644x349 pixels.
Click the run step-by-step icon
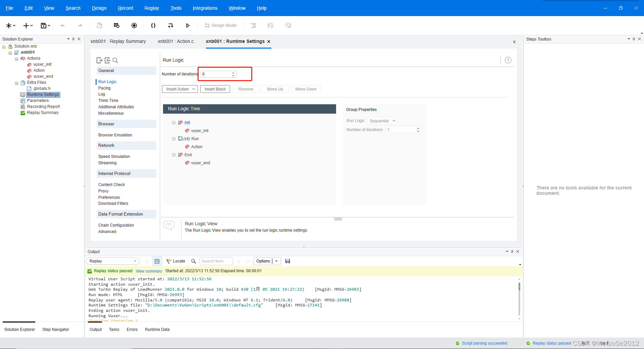coord(171,25)
